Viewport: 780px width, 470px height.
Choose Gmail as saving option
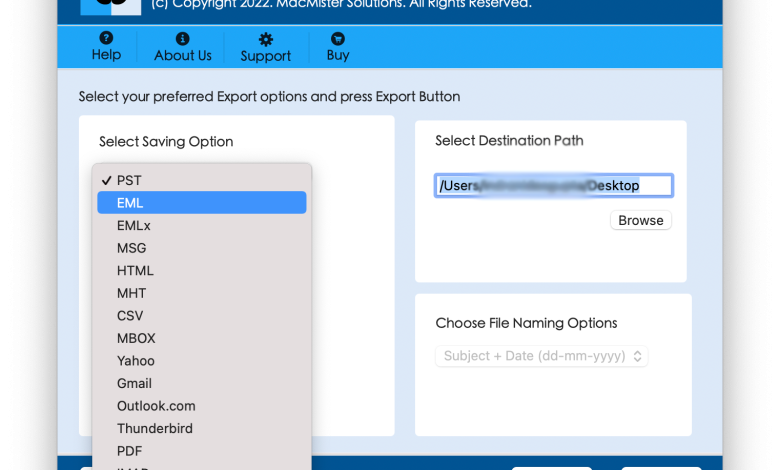(201, 383)
